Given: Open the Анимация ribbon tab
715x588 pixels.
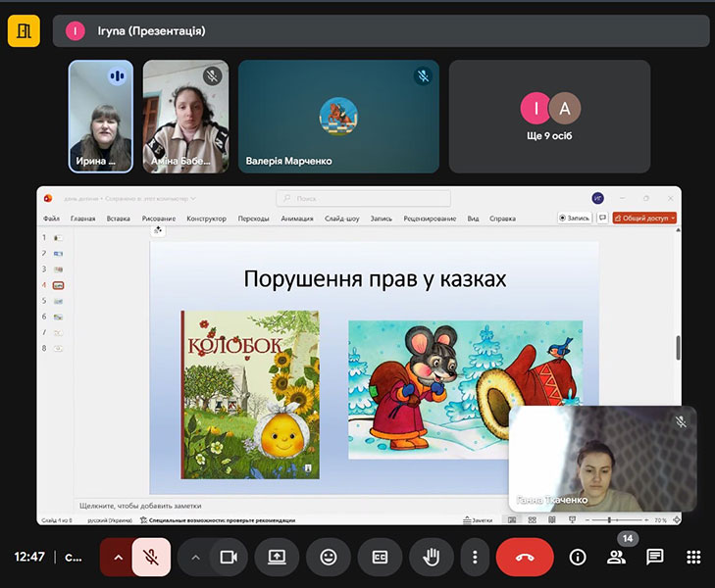Looking at the screenshot, I should [297, 219].
